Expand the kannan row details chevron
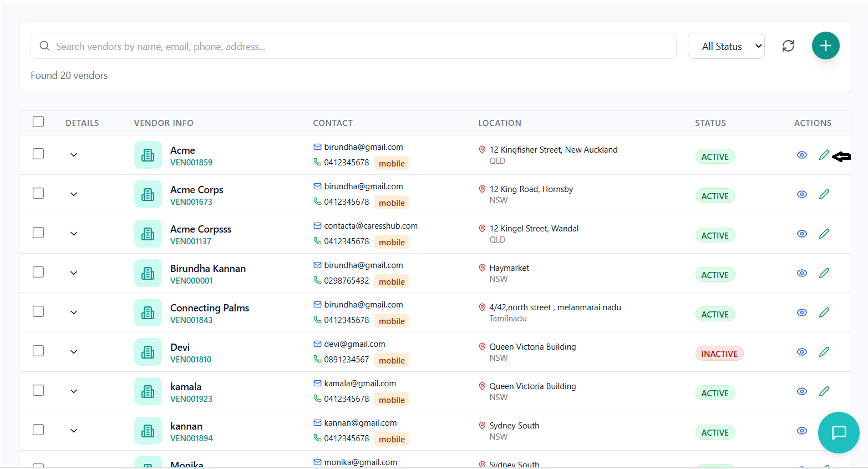The height and width of the screenshot is (469, 868). [x=74, y=430]
